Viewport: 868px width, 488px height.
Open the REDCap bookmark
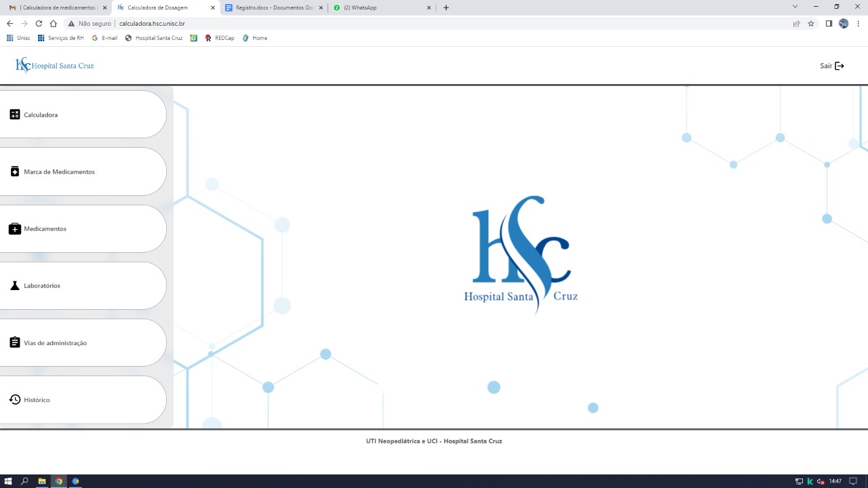[x=220, y=38]
